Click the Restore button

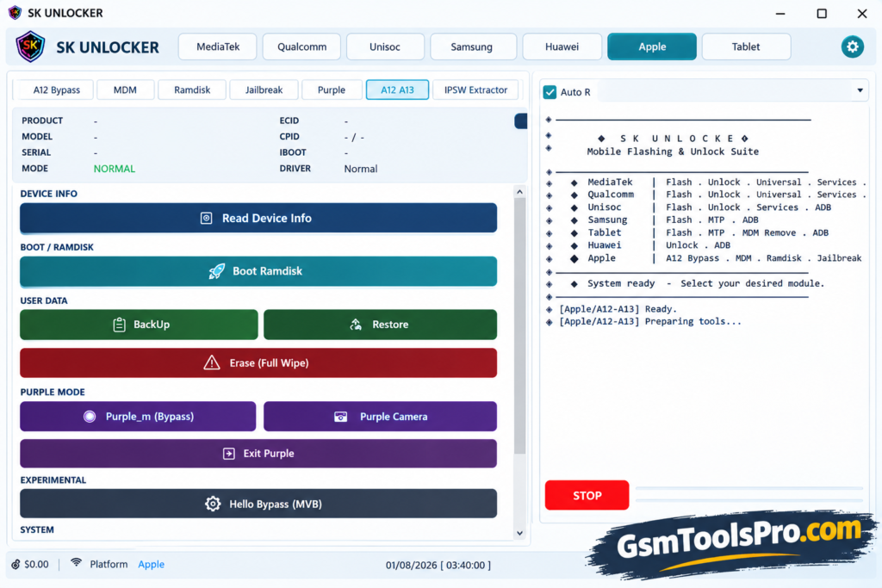[380, 325]
